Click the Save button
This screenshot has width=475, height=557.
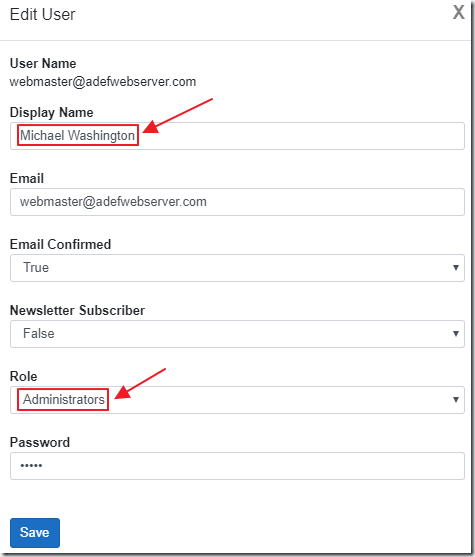pos(35,532)
